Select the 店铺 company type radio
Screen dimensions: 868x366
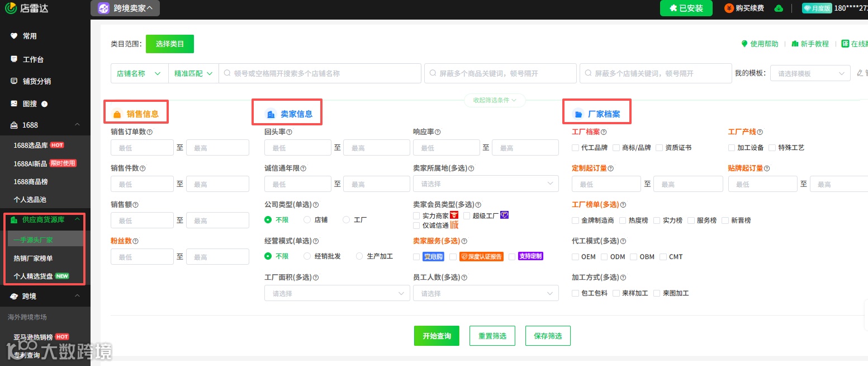[307, 220]
